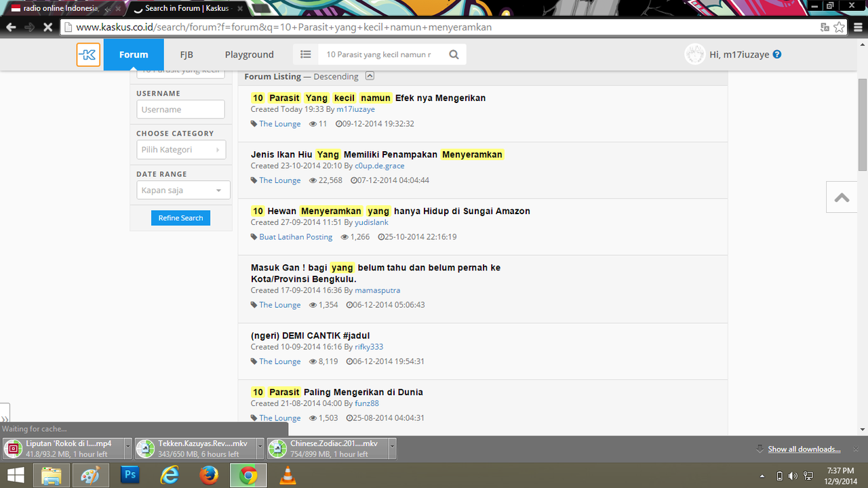
Task: Click the tag icon before Buat Latihan Posting
Action: coord(254,237)
